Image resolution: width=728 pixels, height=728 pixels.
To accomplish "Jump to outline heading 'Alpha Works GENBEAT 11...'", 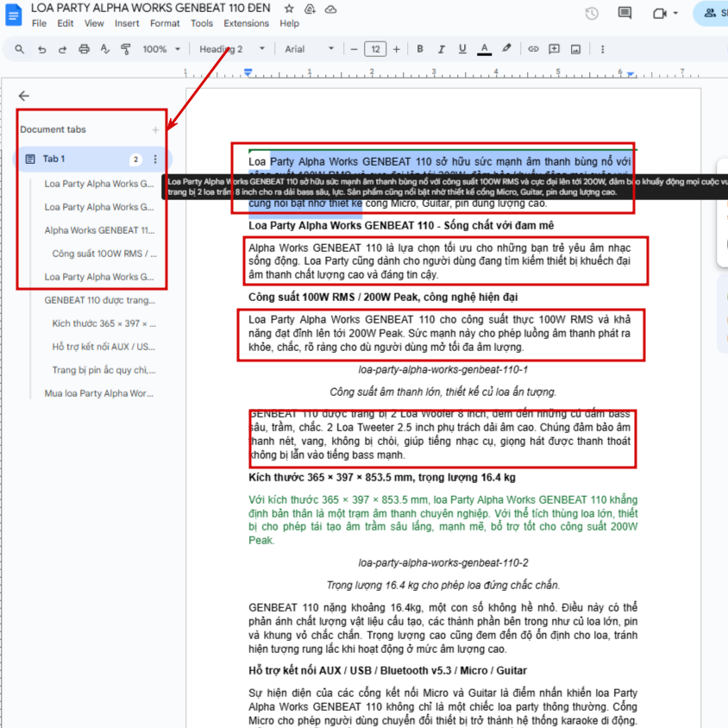I will pyautogui.click(x=99, y=230).
